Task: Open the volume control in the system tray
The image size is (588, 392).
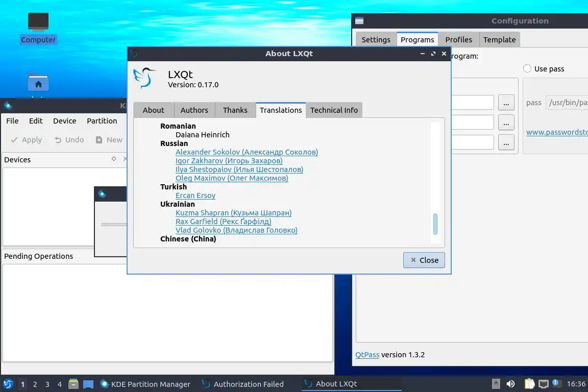Action: pyautogui.click(x=510, y=384)
